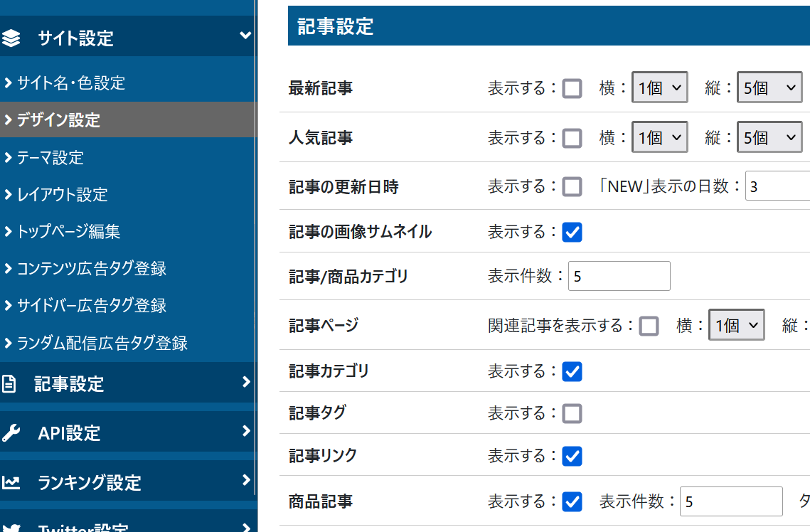810x532 pixels.
Task: Open the 人気記事 縦 dropdown
Action: pyautogui.click(x=769, y=137)
